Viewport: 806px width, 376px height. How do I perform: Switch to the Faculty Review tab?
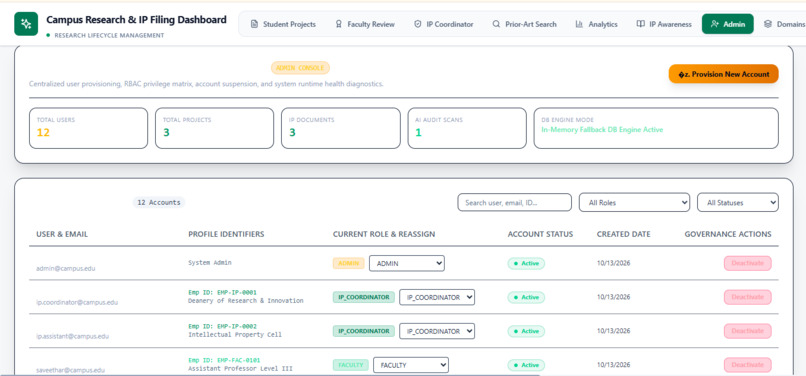click(365, 24)
